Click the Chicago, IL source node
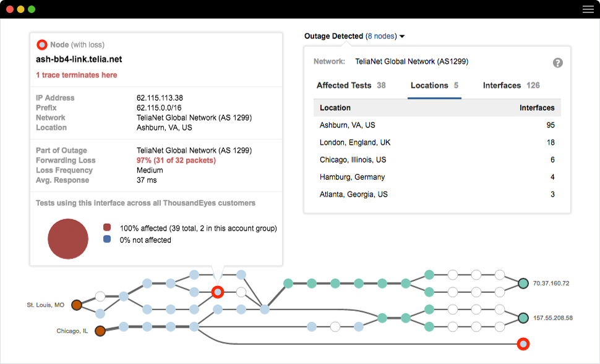Viewport: 600px width, 364px height. (100, 330)
